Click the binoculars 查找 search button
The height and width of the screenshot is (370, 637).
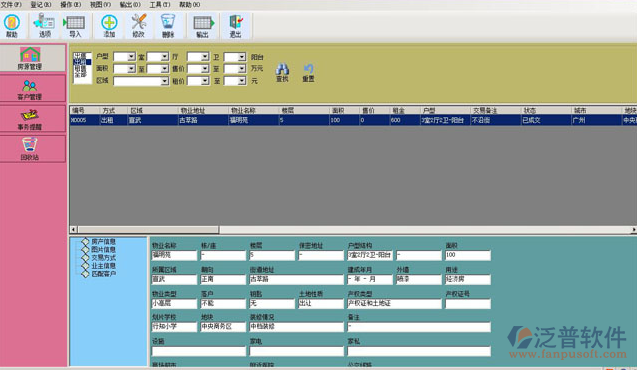(282, 72)
